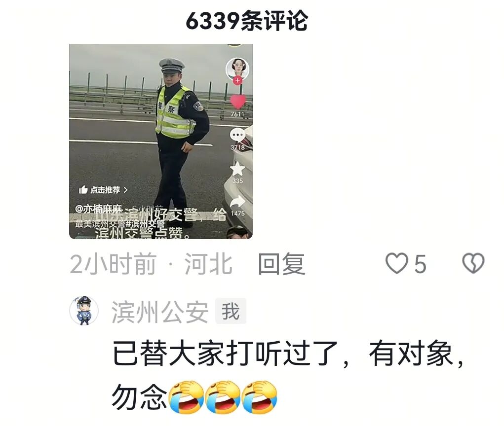Tap the reply text 已替大家打听过了

click(x=225, y=354)
